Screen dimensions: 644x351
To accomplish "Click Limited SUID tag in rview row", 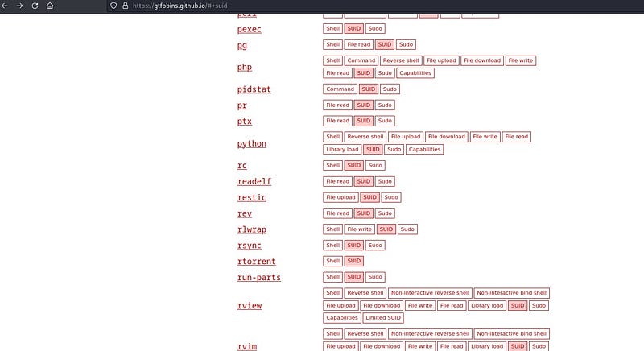I will pyautogui.click(x=382, y=318).
